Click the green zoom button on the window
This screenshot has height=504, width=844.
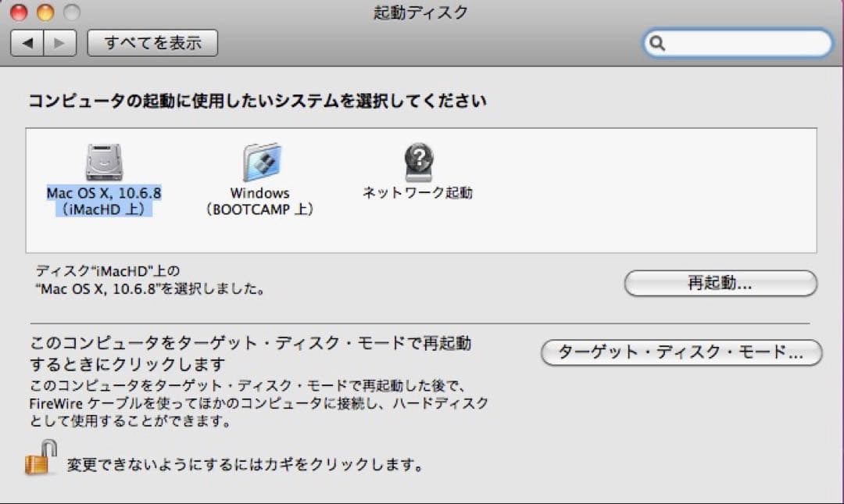point(70,13)
